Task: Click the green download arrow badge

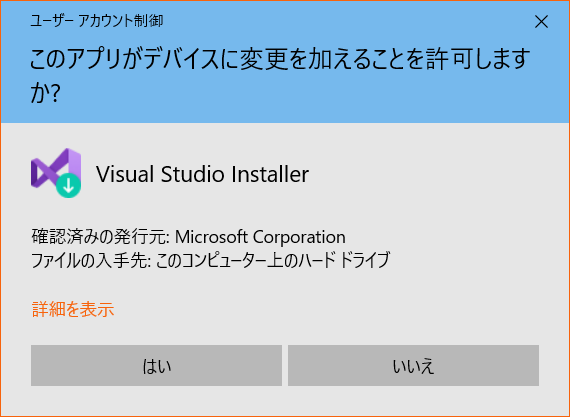Action: pos(68,185)
